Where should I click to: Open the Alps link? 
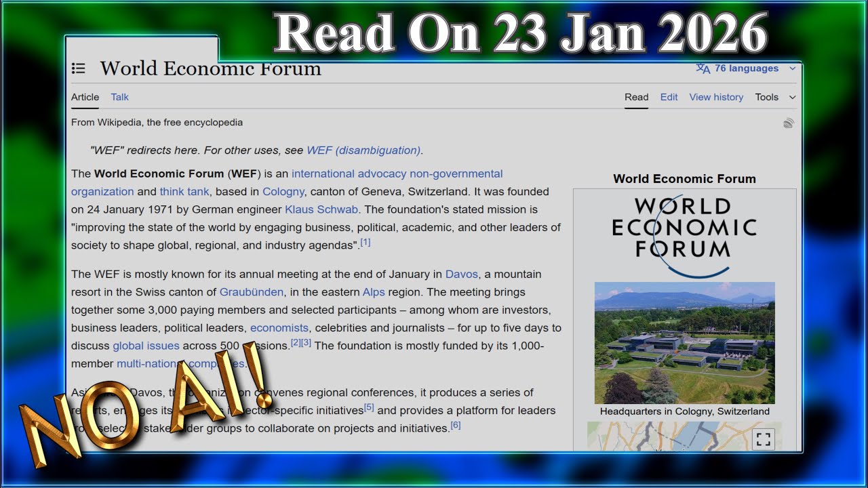tap(374, 292)
